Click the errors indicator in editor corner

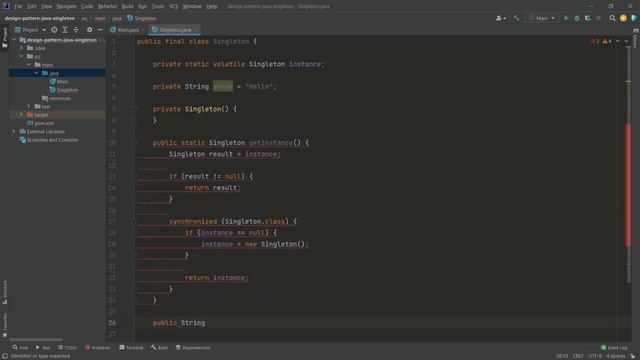[x=595, y=41]
